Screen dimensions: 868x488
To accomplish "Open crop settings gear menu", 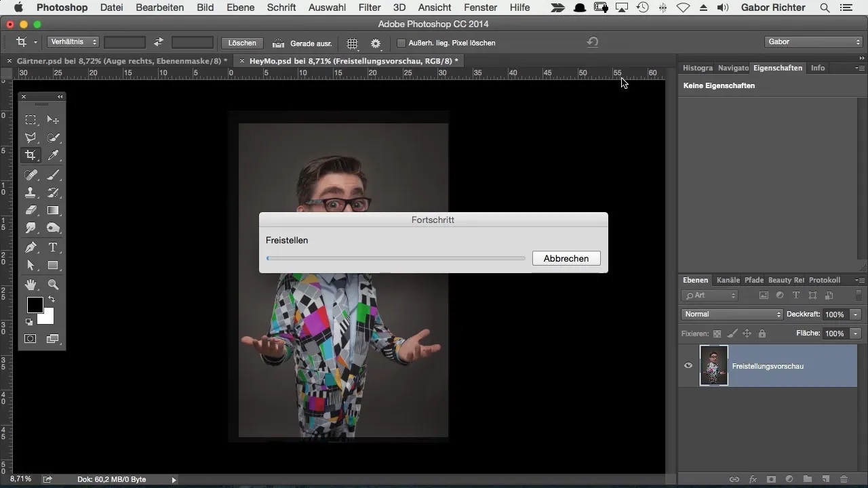I will click(376, 43).
